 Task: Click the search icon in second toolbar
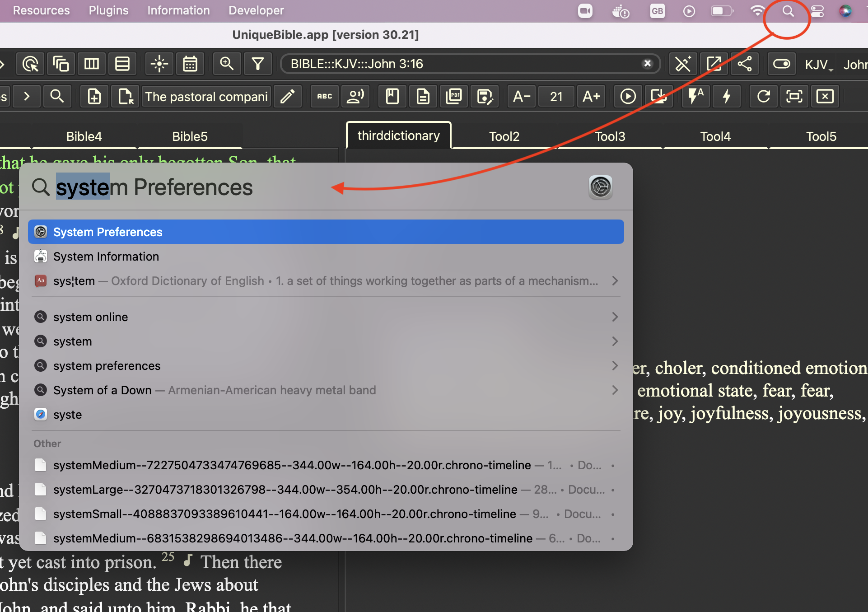(57, 96)
